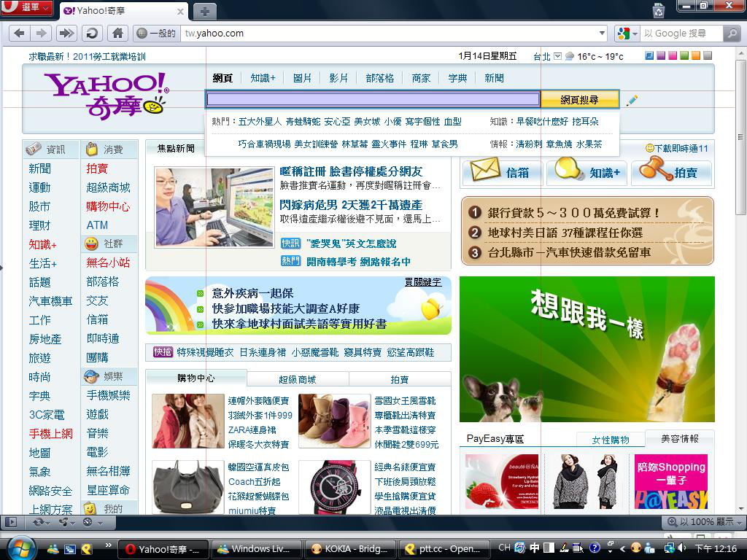Image resolution: width=747 pixels, height=560 pixels.
Task: Switch to the 拍賣 shopping tab
Action: coord(399,379)
